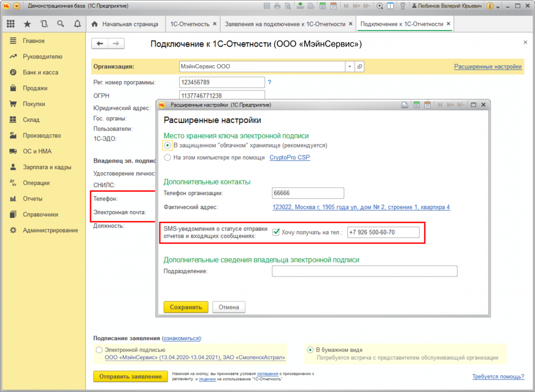Click the Сохранить button
Screen dimensions: 535x392
185,307
